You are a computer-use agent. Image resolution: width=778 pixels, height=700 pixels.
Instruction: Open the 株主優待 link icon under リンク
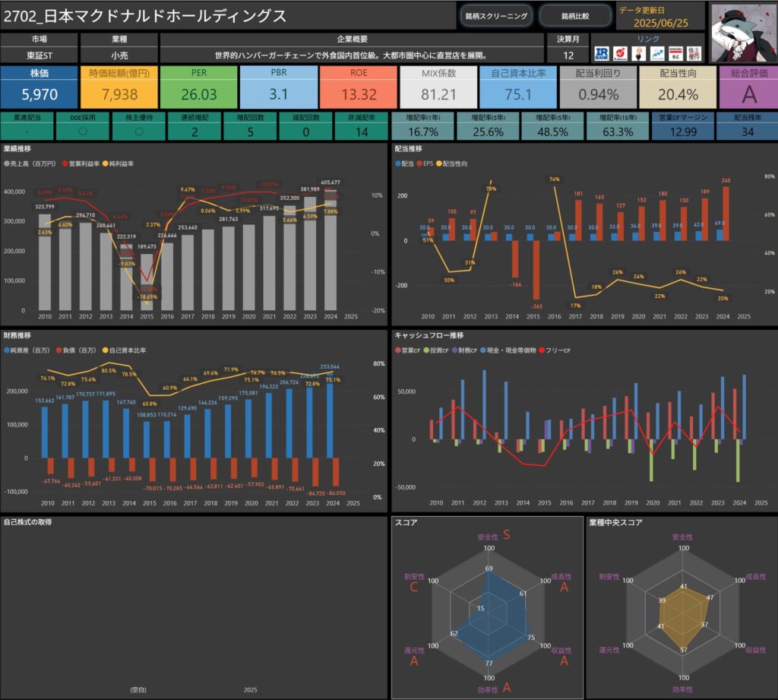click(694, 54)
